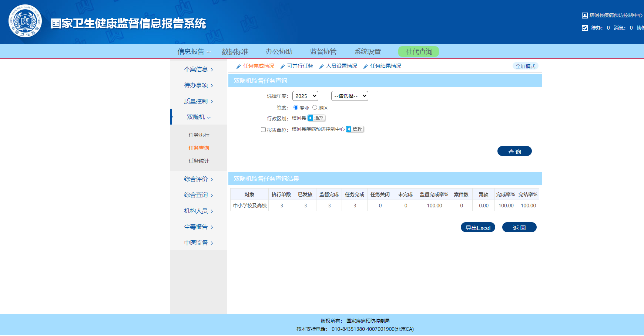Expand the 个案信息 sidebar section
This screenshot has width=644, height=336.
pyautogui.click(x=198, y=69)
